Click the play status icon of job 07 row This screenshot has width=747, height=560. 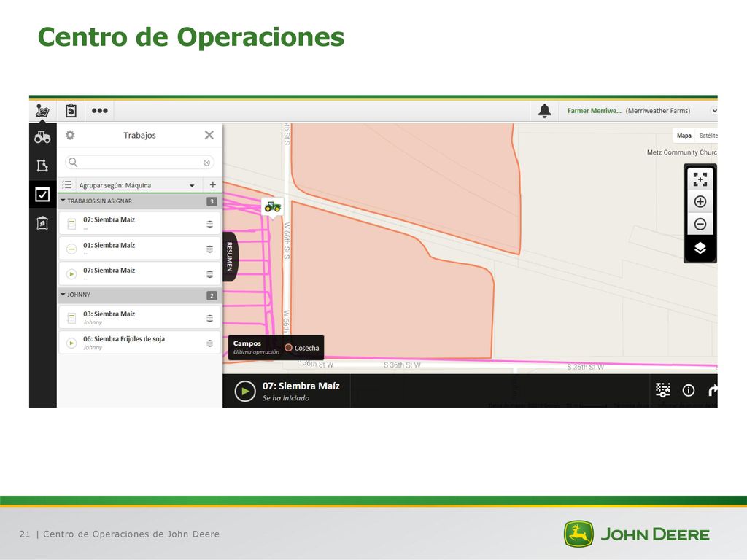tap(71, 274)
